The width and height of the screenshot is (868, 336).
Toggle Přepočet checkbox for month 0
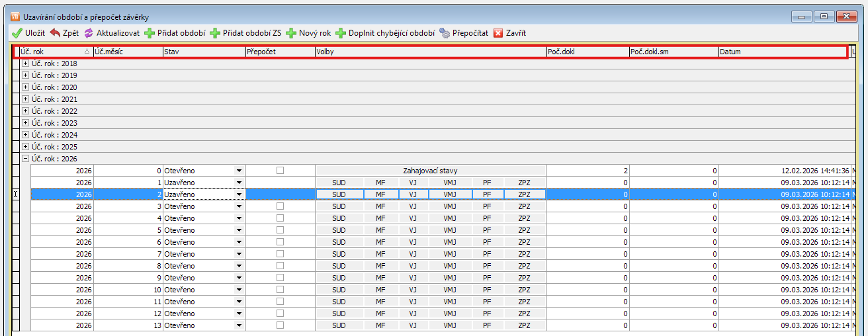(x=280, y=171)
